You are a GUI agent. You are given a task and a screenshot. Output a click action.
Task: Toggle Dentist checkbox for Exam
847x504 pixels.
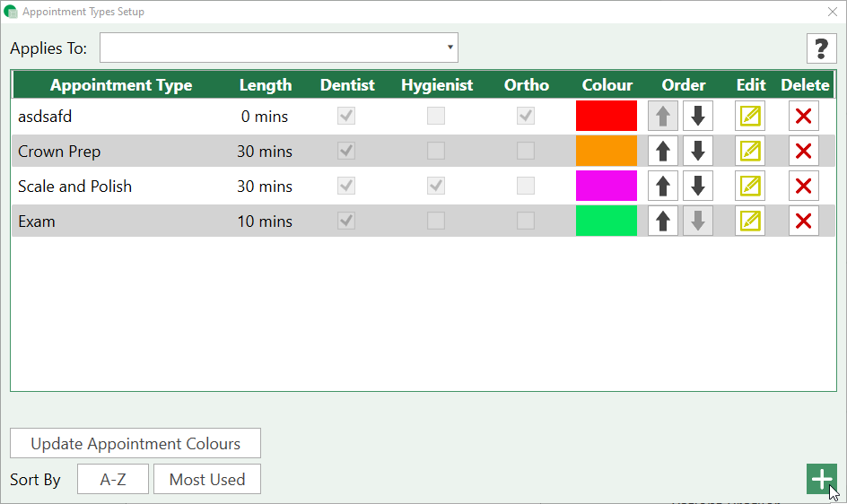pyautogui.click(x=346, y=221)
